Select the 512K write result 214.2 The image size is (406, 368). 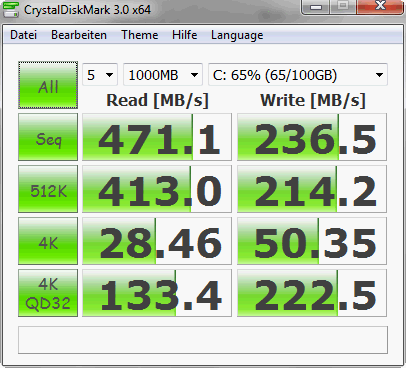312,189
